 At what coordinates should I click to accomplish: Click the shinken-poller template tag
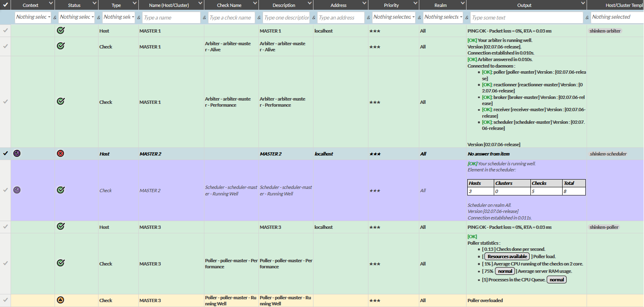tap(604, 227)
